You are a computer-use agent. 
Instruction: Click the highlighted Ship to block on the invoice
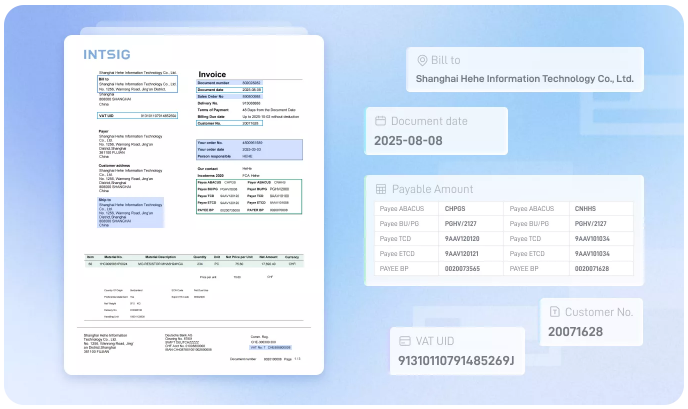click(130, 212)
